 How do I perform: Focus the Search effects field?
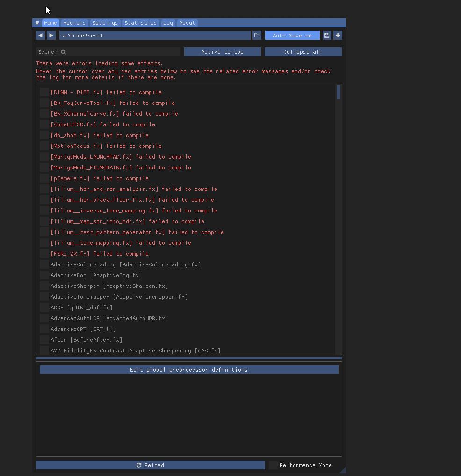pyautogui.click(x=108, y=52)
